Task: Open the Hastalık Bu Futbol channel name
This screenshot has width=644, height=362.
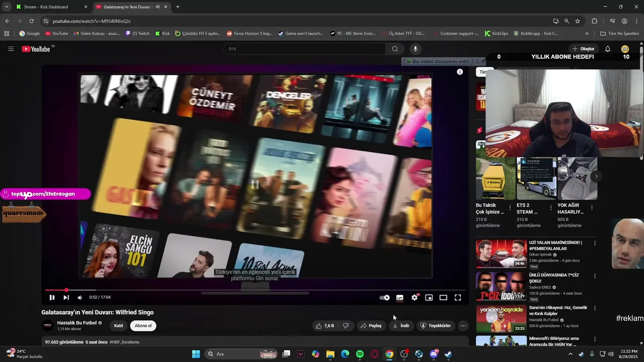Action: tap(76, 323)
